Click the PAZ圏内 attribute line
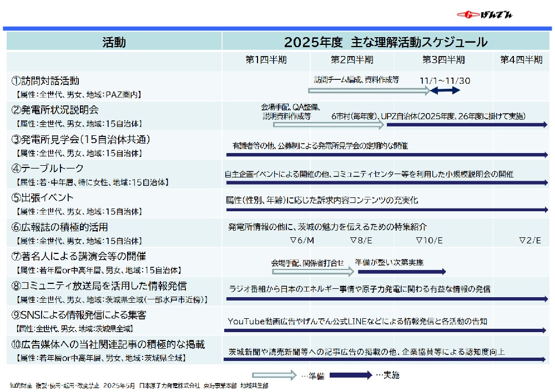Viewport: 555px width, 392px height. (x=79, y=94)
